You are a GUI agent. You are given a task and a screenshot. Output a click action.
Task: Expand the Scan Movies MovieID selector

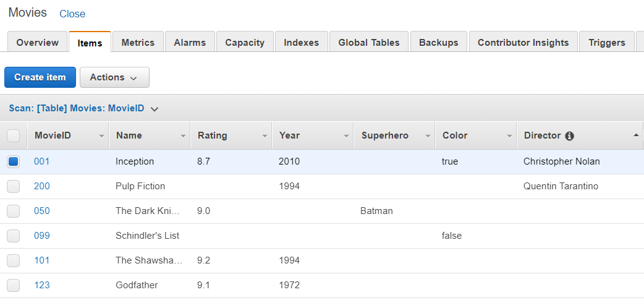pos(154,109)
